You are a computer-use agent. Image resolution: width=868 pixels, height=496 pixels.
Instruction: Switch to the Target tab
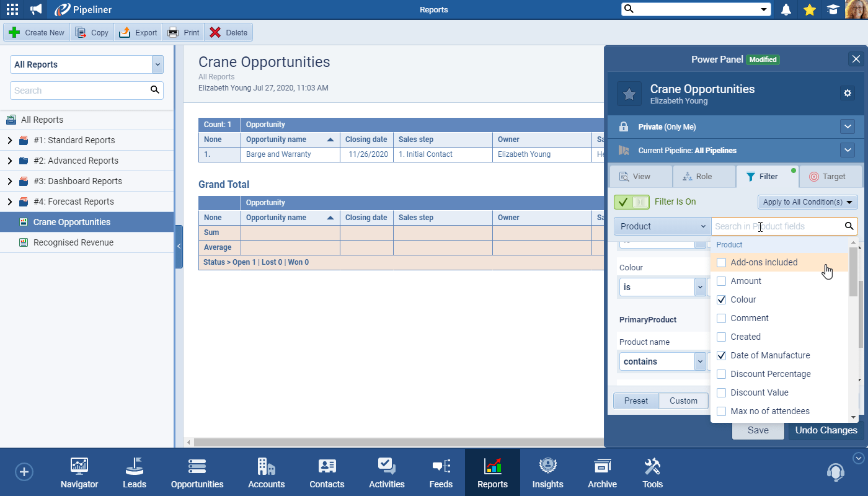click(x=828, y=177)
